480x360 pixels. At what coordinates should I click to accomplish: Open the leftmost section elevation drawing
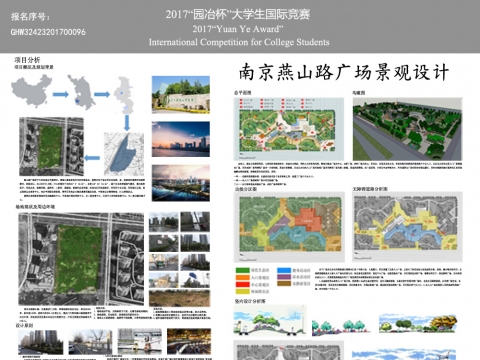click(x=269, y=320)
